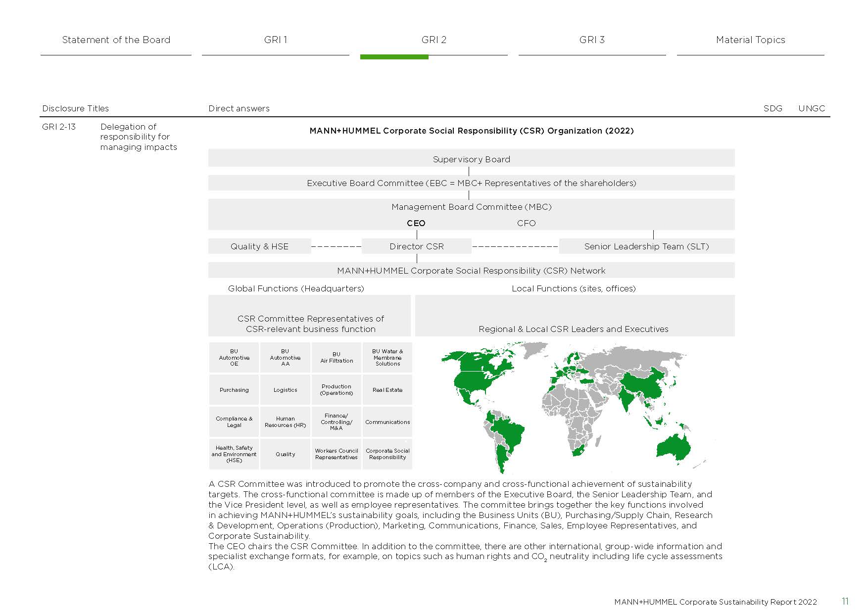
Task: Click Regional & Local CSR Leaders box
Action: (575, 316)
